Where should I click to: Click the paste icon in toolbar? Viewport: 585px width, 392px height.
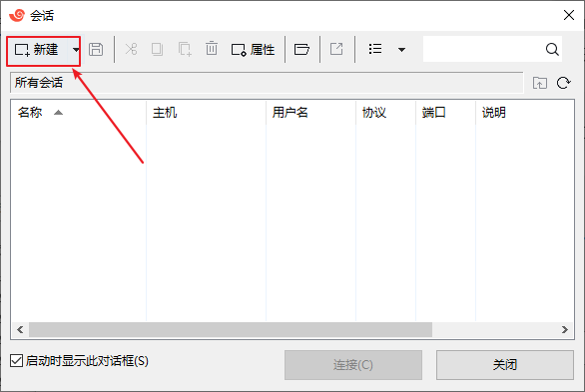tap(185, 49)
